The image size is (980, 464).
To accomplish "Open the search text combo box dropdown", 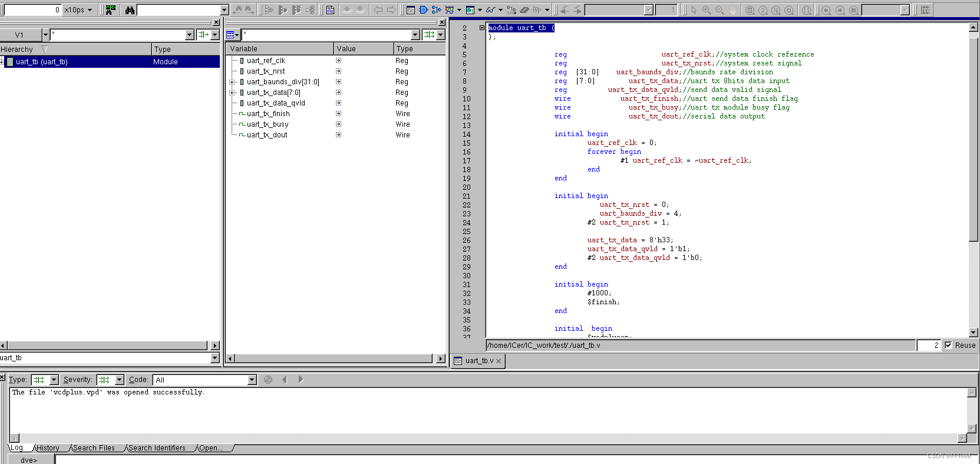I will (224, 10).
